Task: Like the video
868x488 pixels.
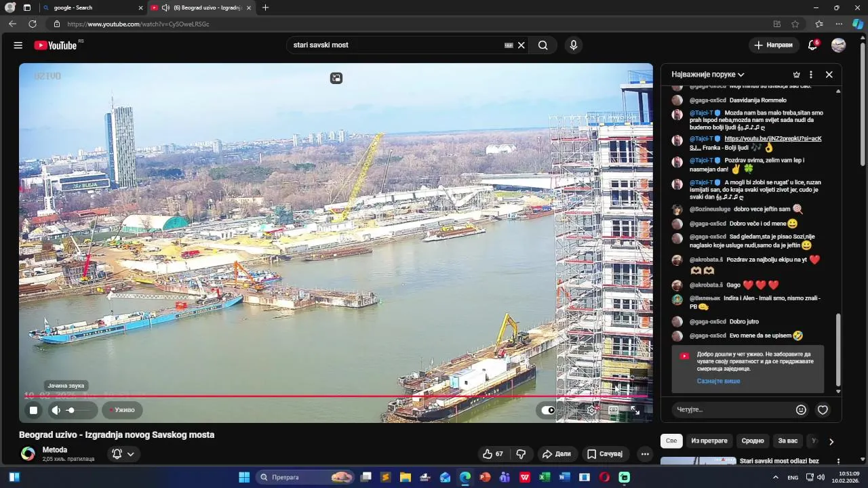Action: click(x=494, y=454)
